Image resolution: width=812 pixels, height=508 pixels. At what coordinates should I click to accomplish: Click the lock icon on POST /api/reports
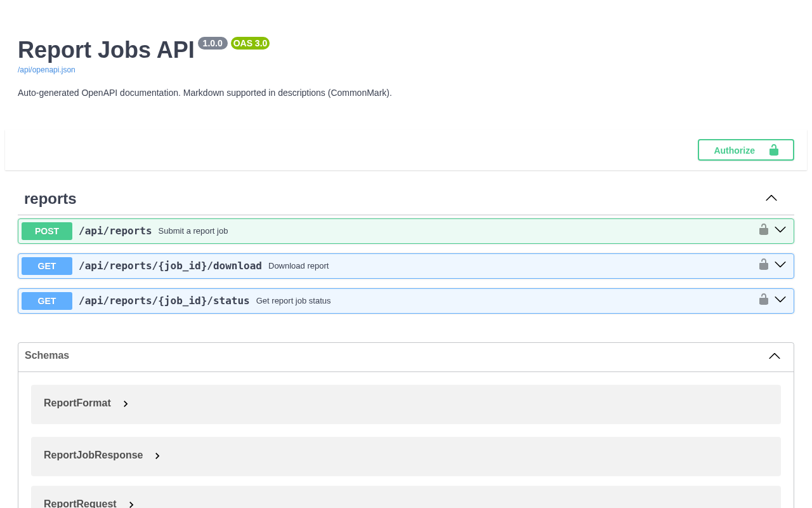pos(764,229)
